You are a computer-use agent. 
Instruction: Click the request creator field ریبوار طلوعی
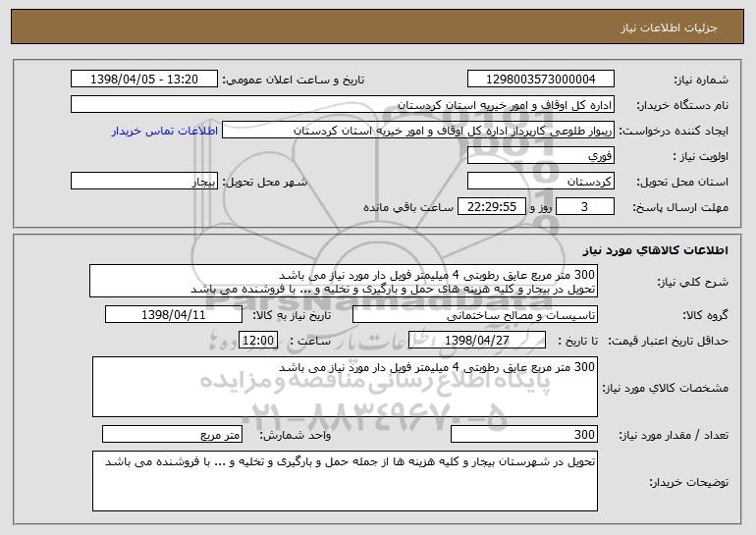(x=418, y=130)
